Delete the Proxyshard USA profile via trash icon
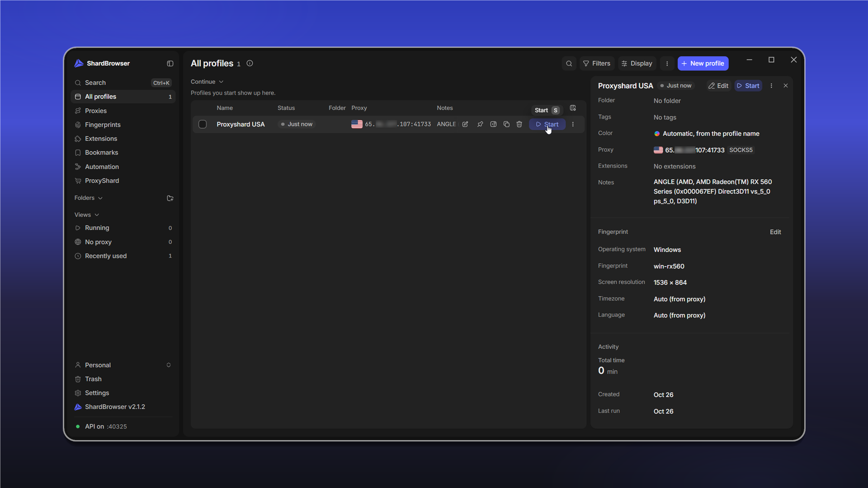Image resolution: width=868 pixels, height=488 pixels. (x=519, y=124)
